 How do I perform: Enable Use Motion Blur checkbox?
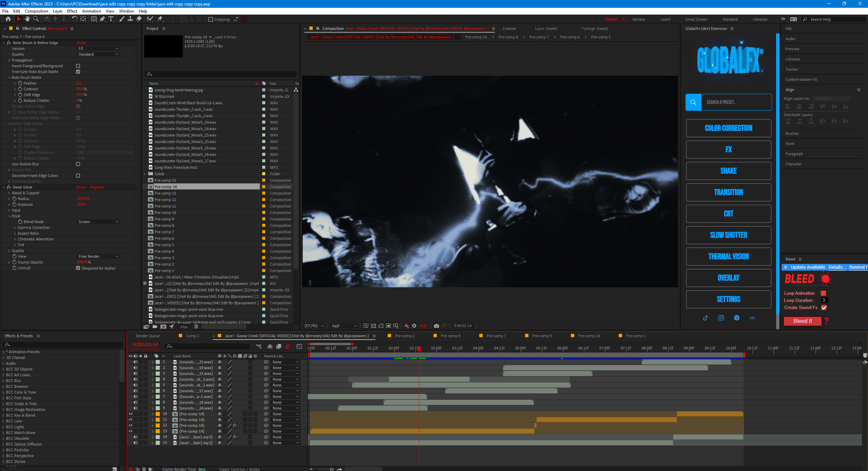click(78, 164)
